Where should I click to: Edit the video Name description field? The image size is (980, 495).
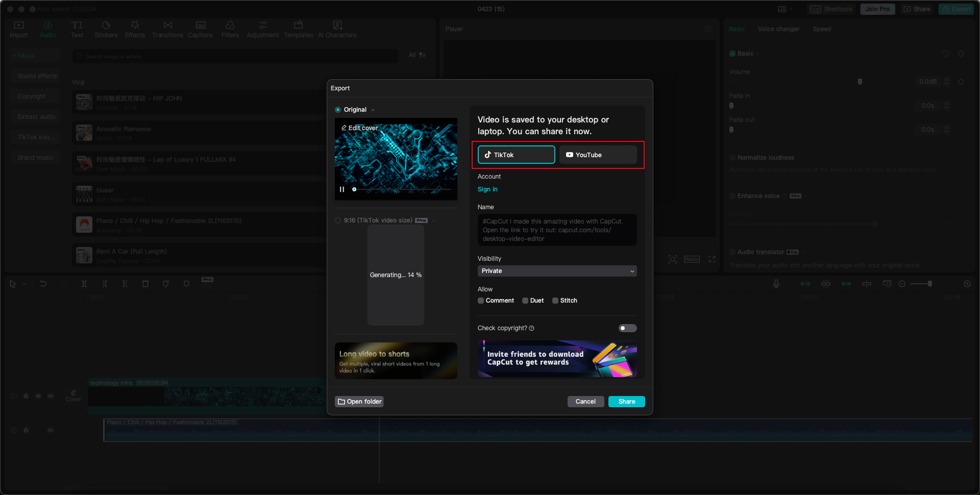pyautogui.click(x=557, y=230)
